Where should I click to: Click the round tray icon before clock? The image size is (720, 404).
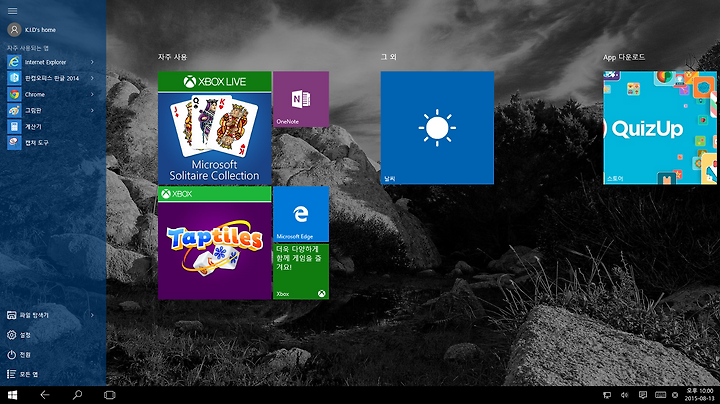675,395
